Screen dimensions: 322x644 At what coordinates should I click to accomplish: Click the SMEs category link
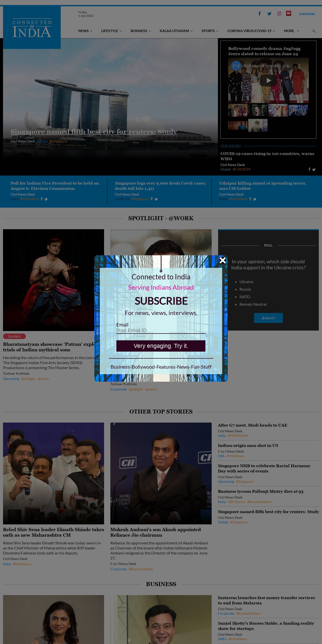click(x=222, y=639)
